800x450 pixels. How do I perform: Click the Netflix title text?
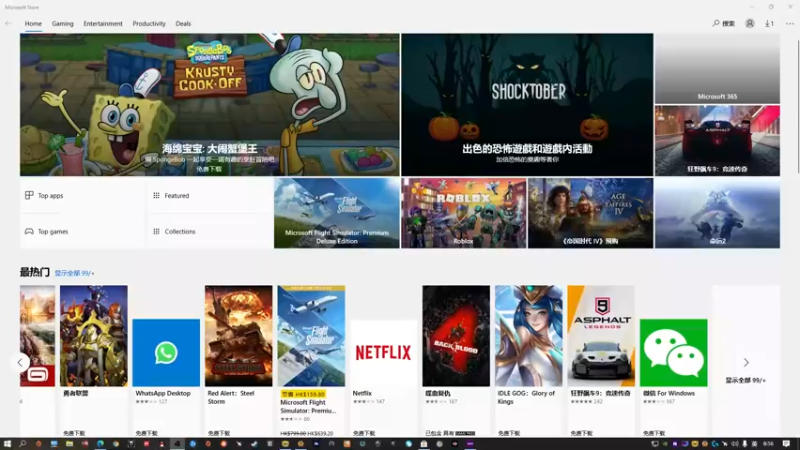coord(362,393)
